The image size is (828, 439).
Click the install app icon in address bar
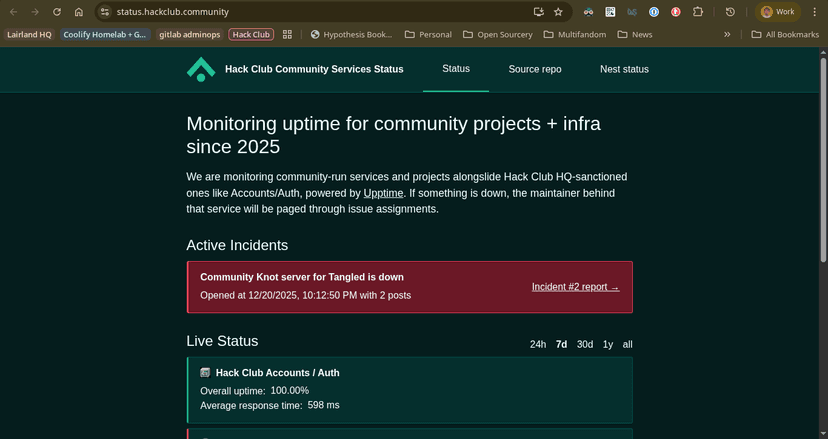[x=539, y=12]
